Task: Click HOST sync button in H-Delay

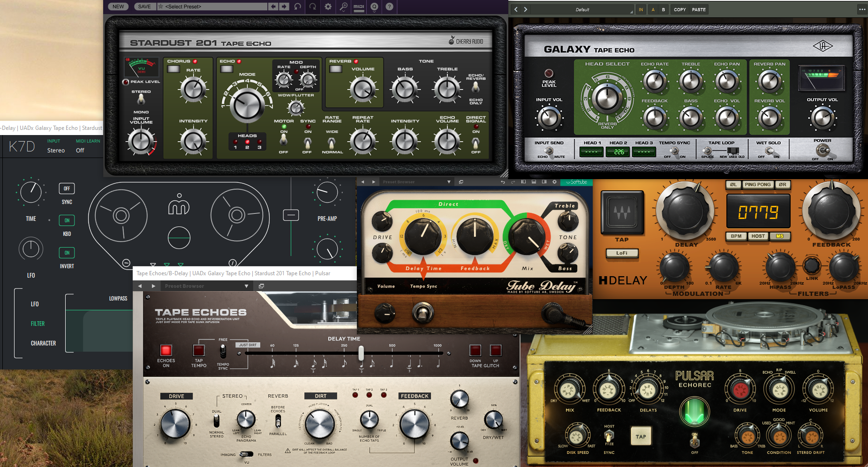Action: click(x=758, y=236)
